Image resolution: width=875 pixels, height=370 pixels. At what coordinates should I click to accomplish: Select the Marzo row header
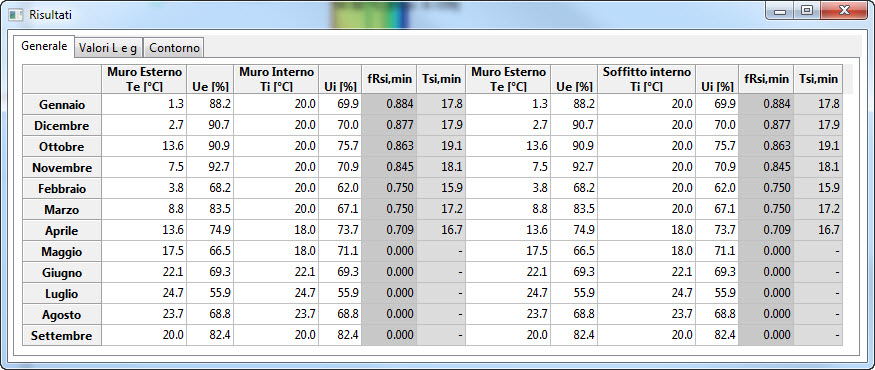pos(62,210)
